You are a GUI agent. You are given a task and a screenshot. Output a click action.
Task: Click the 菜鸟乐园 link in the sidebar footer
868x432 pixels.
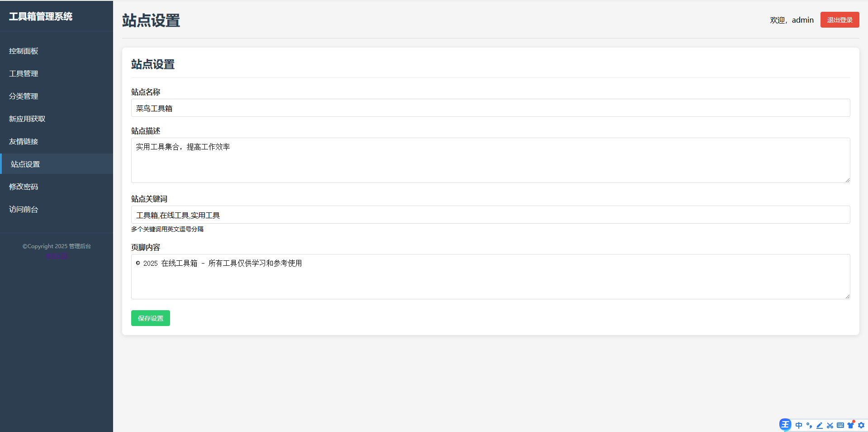pyautogui.click(x=57, y=256)
